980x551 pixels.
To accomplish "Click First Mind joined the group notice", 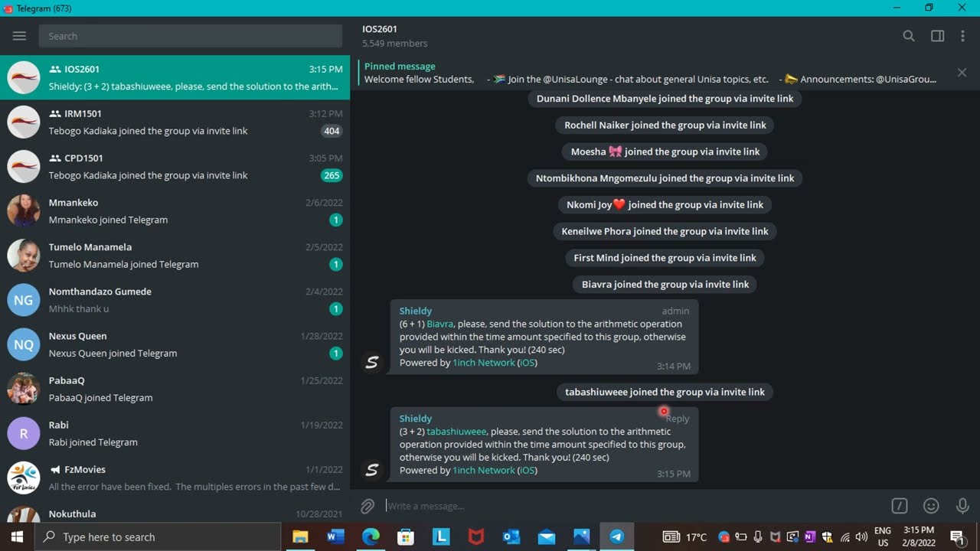I will tap(665, 258).
